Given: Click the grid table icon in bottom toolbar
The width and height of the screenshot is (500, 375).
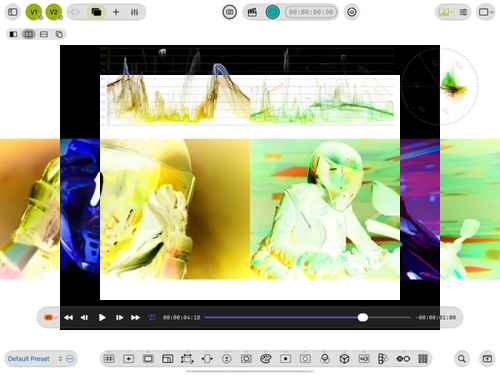Looking at the screenshot, I should (109, 359).
